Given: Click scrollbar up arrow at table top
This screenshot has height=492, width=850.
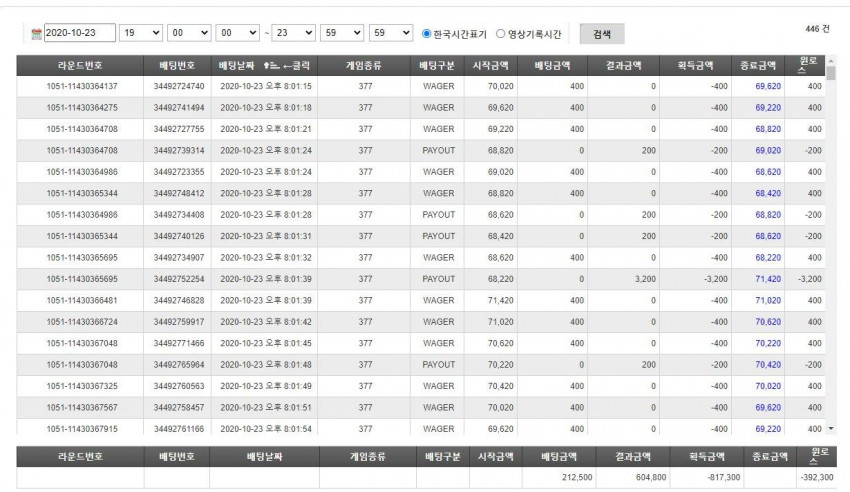Looking at the screenshot, I should coord(831,60).
